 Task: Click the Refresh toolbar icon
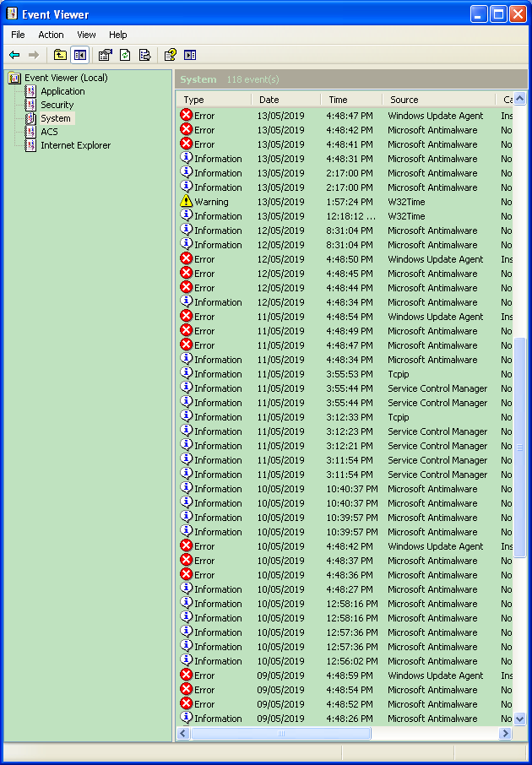(125, 55)
